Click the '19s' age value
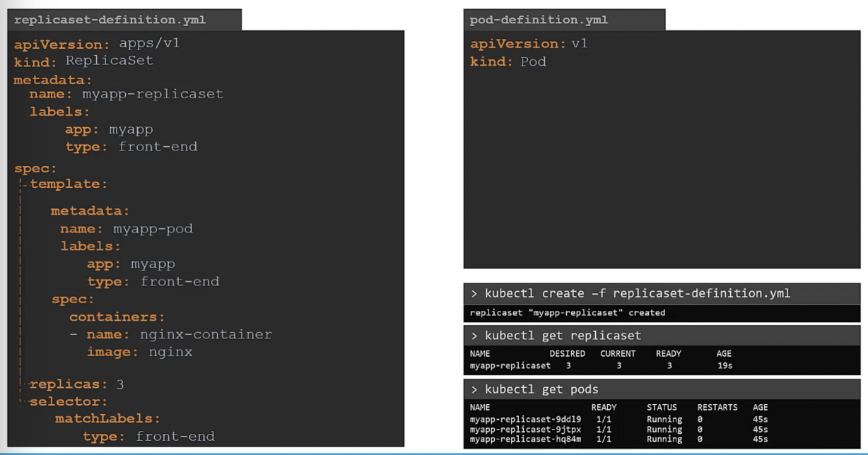The height and width of the screenshot is (455, 868). [725, 366]
